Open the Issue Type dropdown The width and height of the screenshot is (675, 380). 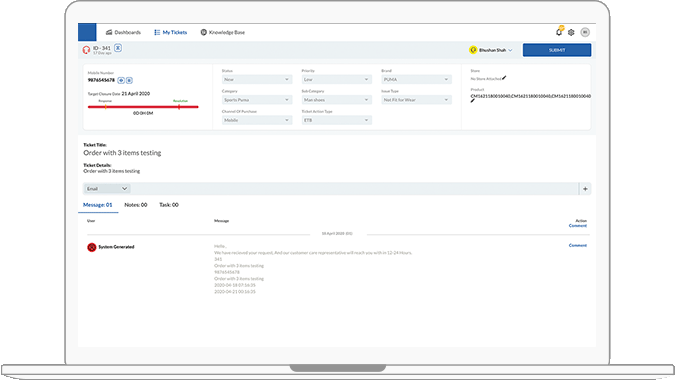click(x=416, y=100)
